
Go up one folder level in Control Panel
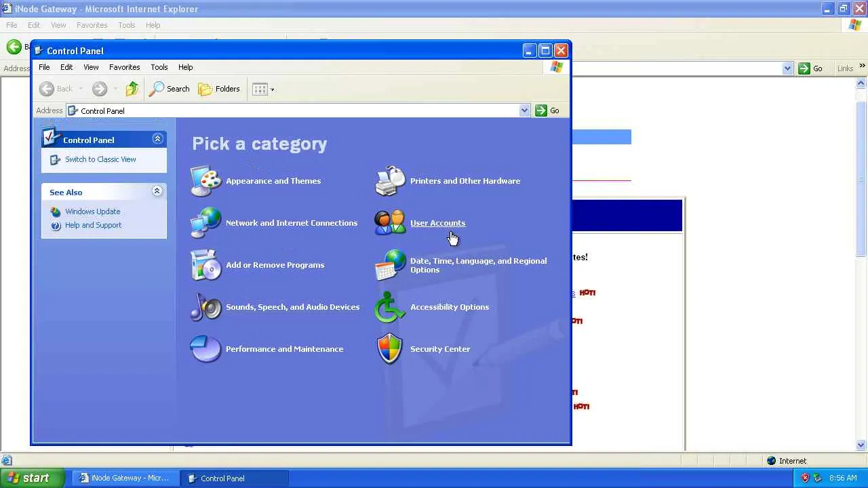[132, 89]
